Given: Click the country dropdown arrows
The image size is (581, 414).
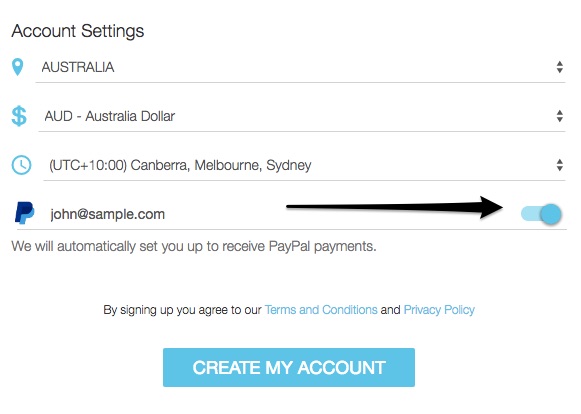Looking at the screenshot, I should click(x=560, y=67).
